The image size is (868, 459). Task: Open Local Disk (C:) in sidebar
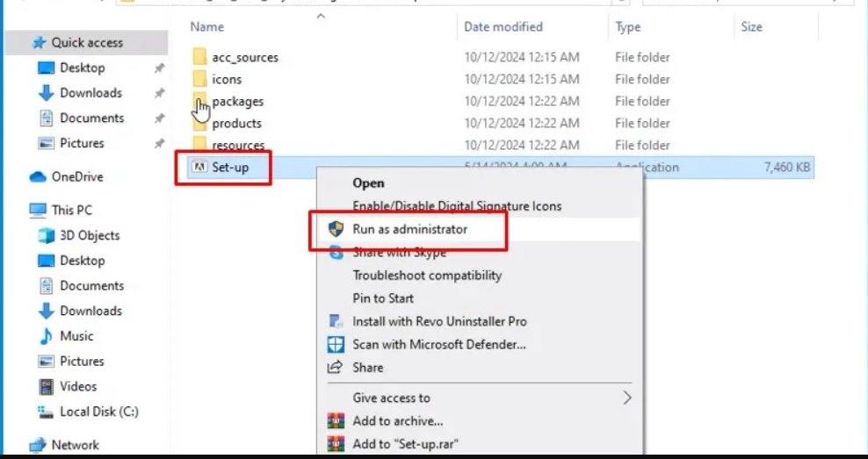pyautogui.click(x=98, y=412)
